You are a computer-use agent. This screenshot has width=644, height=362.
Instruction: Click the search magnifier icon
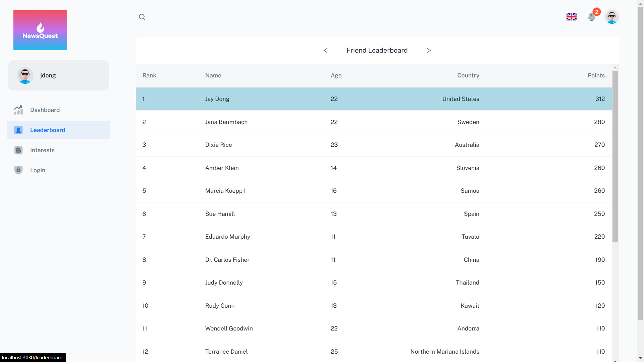click(142, 17)
